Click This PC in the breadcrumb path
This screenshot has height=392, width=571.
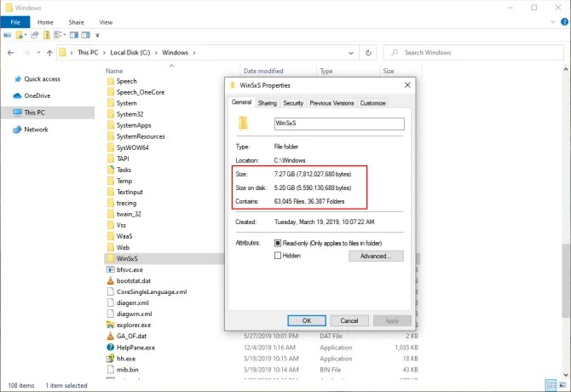pos(88,53)
